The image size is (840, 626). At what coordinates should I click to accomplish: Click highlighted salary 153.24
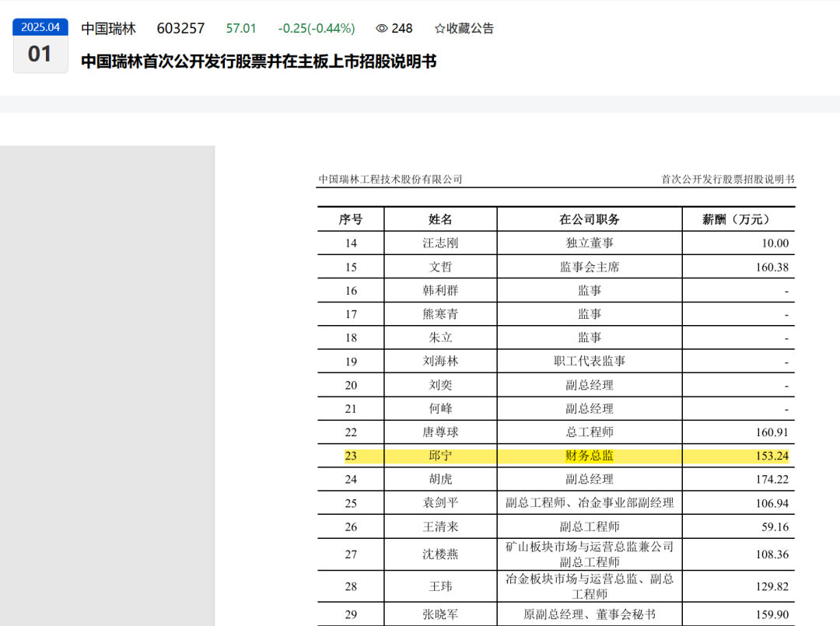pos(772,456)
